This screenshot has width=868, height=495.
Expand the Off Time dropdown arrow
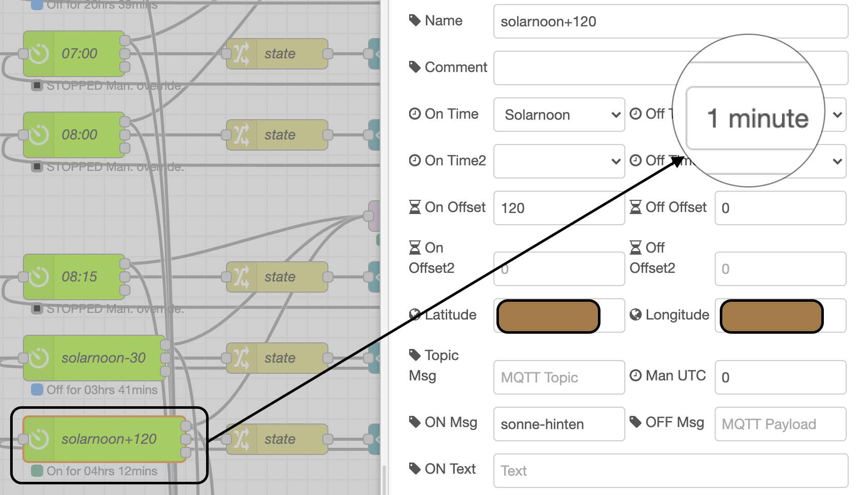tap(838, 115)
